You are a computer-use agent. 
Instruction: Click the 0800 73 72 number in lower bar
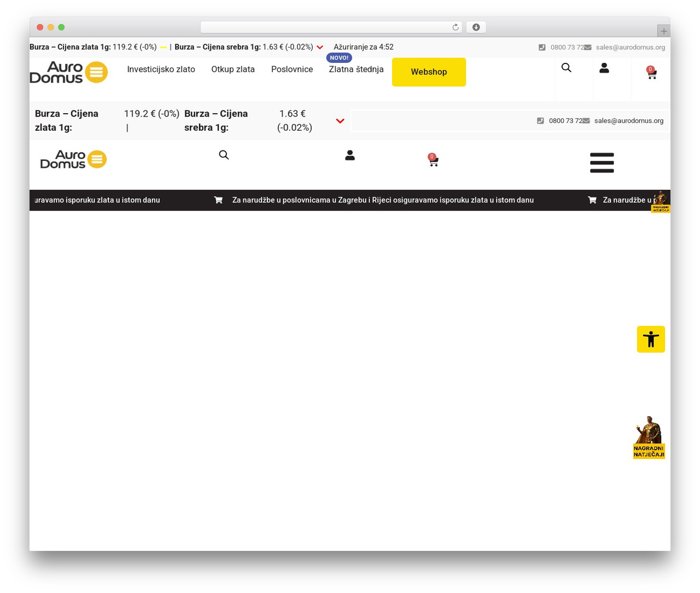565,121
